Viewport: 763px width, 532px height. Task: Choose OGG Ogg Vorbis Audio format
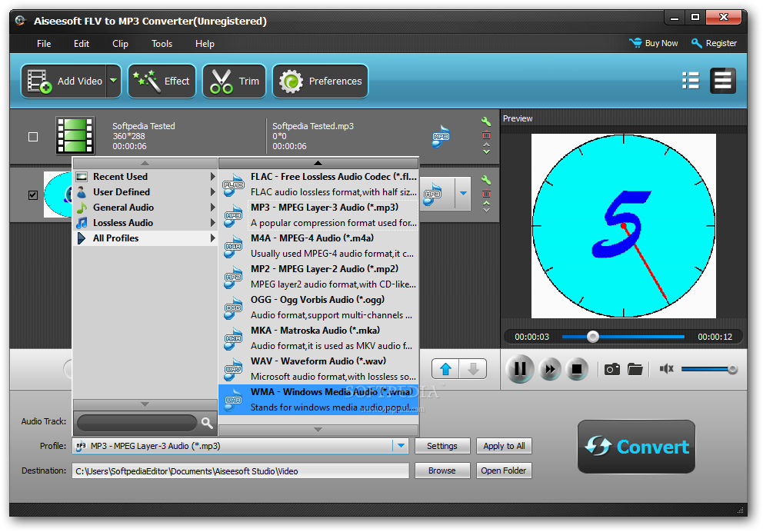[x=318, y=308]
